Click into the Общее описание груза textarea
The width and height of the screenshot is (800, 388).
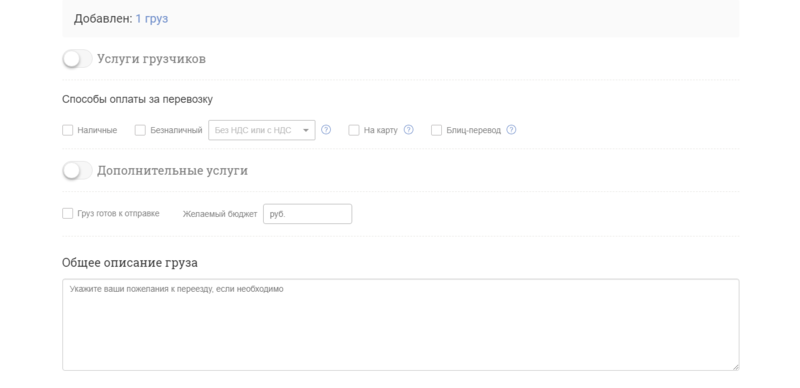[401, 325]
